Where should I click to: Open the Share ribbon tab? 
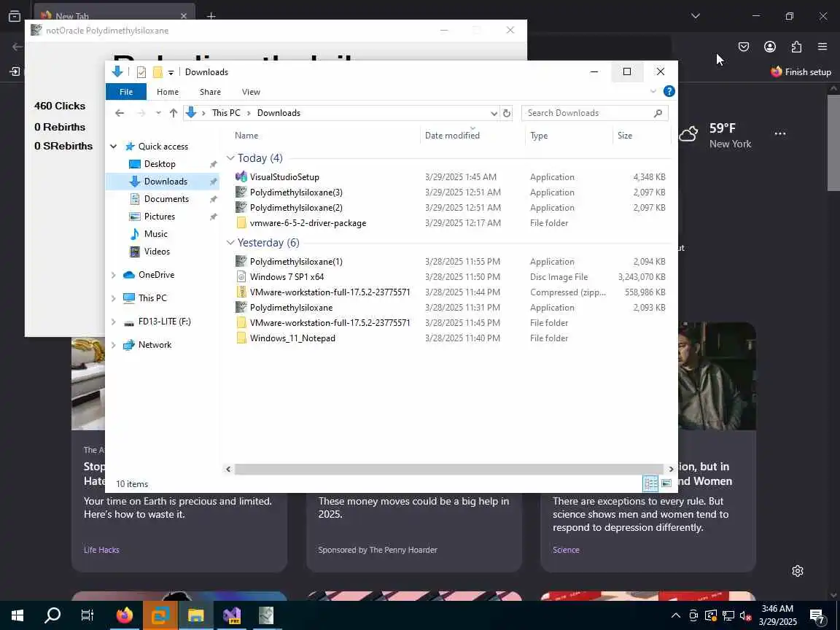[210, 92]
